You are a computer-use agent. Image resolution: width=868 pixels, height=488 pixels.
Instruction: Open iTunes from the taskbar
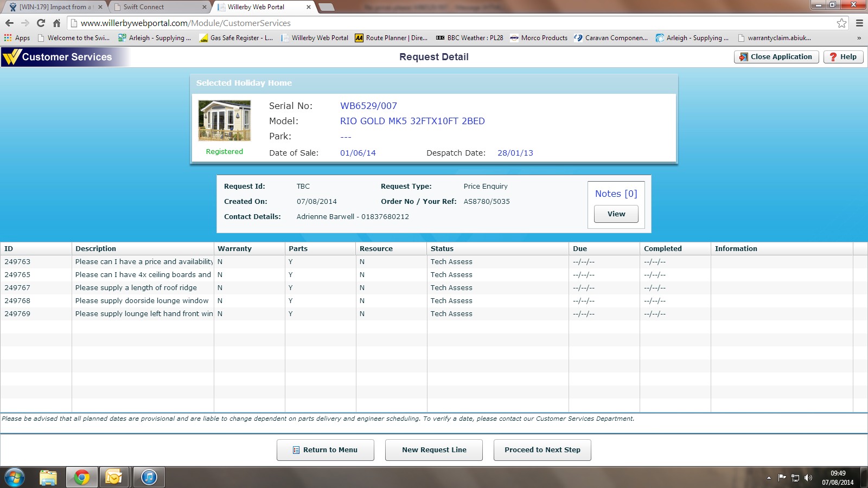point(149,477)
